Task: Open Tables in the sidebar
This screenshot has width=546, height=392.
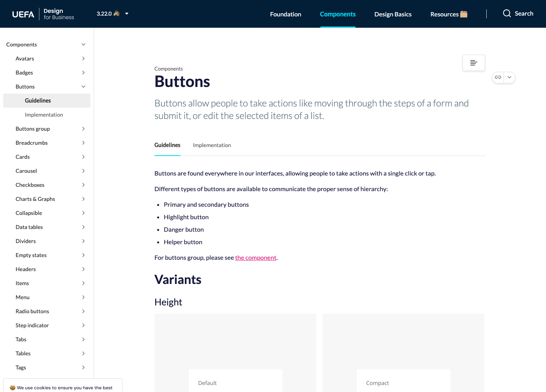Action: pos(47,353)
